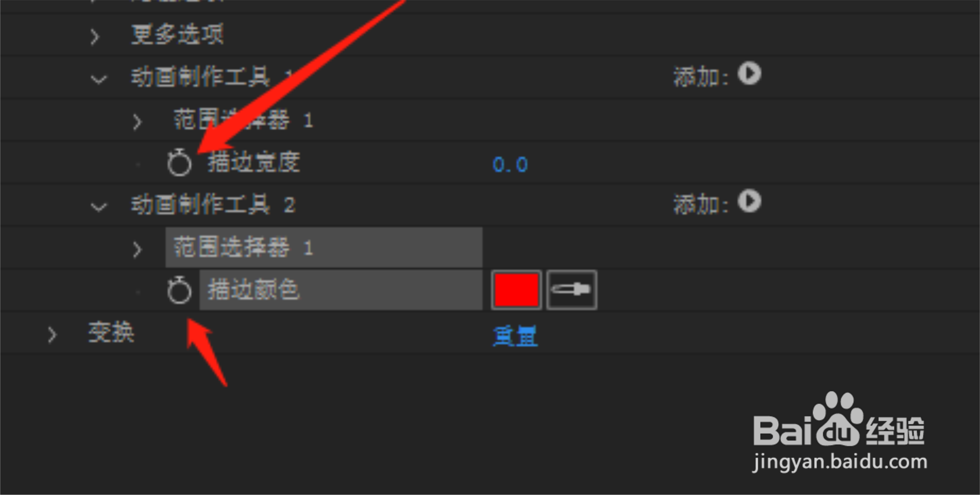This screenshot has height=495, width=980.
Task: Click the 重置 link for 变换
Action: tap(515, 335)
